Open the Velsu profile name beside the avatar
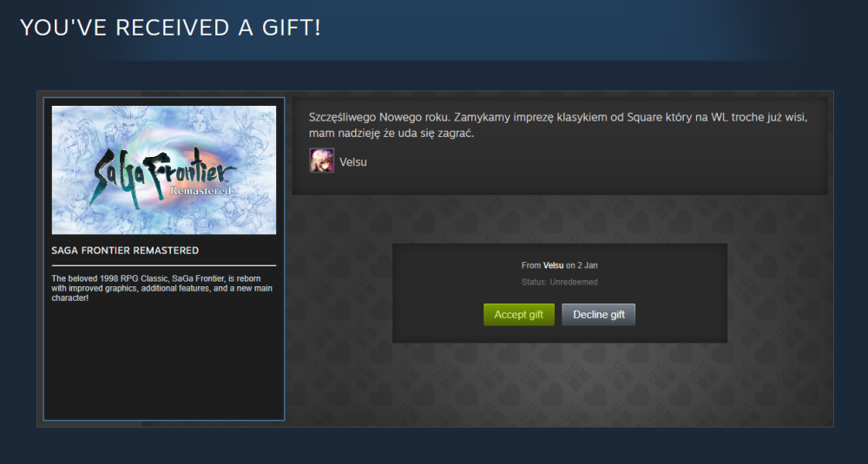This screenshot has height=464, width=868. point(353,162)
